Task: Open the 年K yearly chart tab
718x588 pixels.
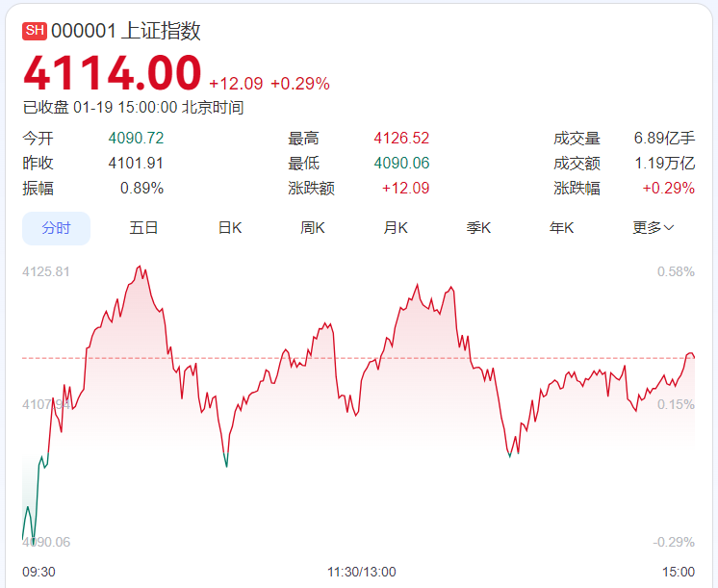Action: click(561, 228)
